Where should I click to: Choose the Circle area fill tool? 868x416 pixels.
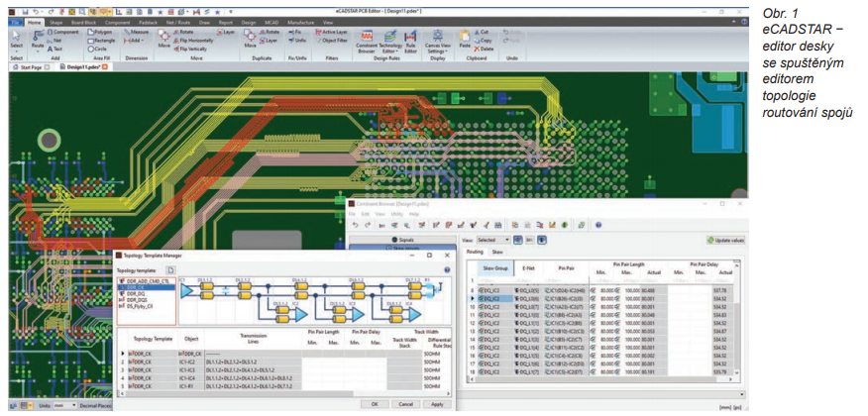click(97, 49)
